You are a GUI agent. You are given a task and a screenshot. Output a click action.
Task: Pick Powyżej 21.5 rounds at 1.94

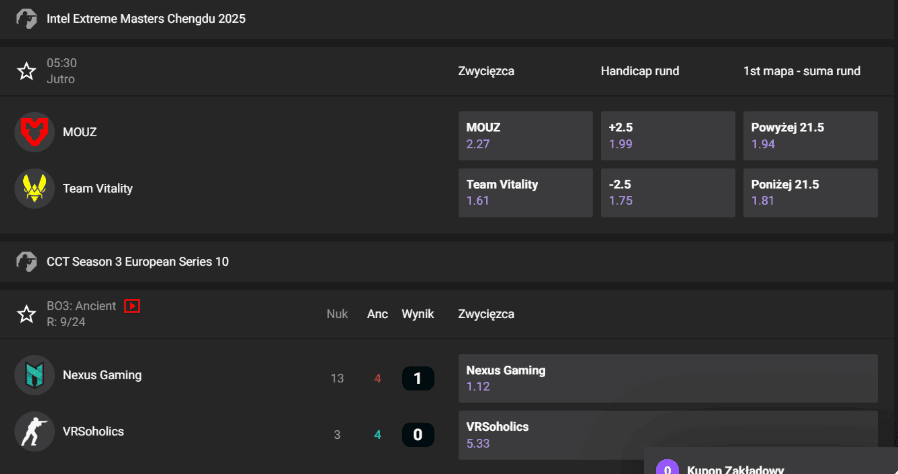pos(810,136)
